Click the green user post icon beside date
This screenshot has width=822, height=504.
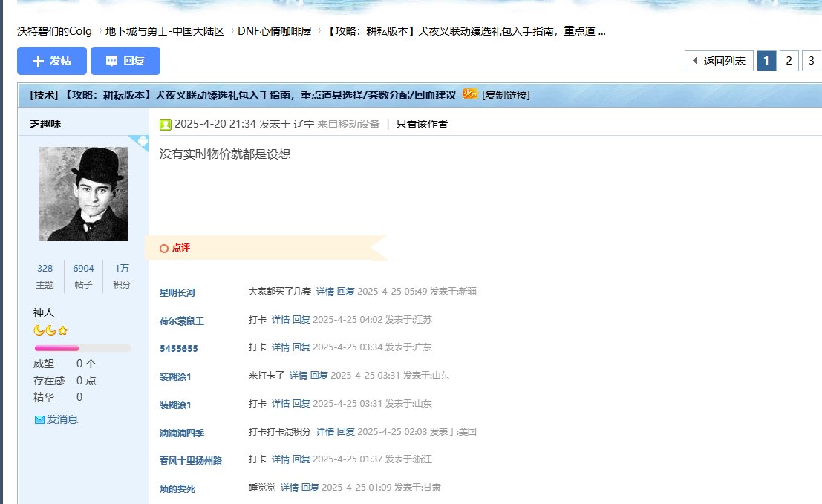click(166, 124)
